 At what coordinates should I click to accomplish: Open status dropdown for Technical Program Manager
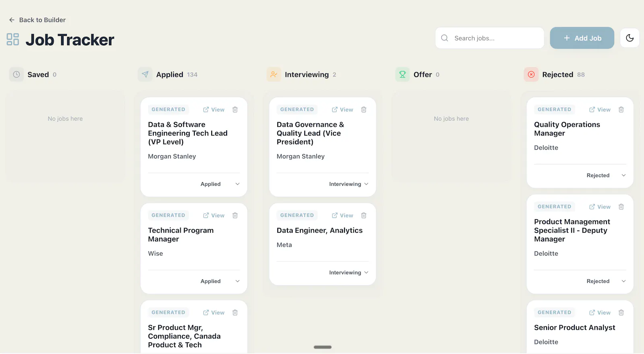[x=220, y=281]
